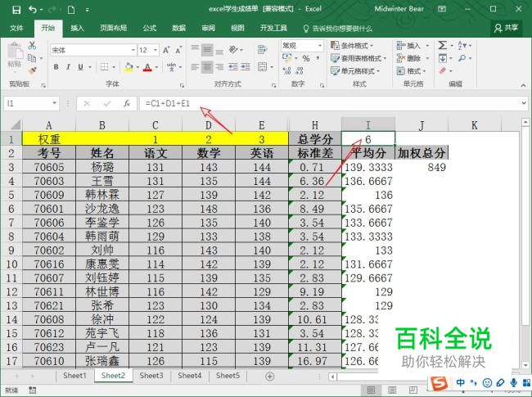The image size is (532, 397).
Task: Click the Clear eraser icon
Action: click(x=443, y=70)
